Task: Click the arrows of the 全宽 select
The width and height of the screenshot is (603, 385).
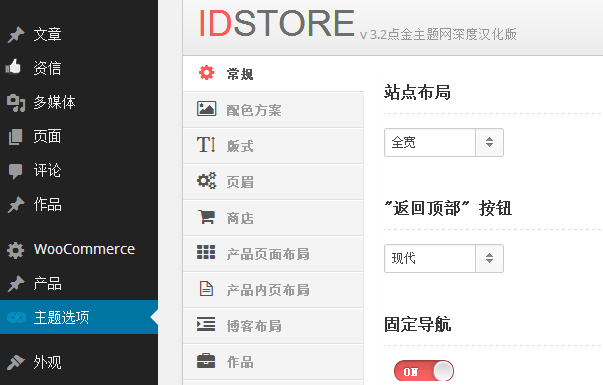Action: (489, 142)
